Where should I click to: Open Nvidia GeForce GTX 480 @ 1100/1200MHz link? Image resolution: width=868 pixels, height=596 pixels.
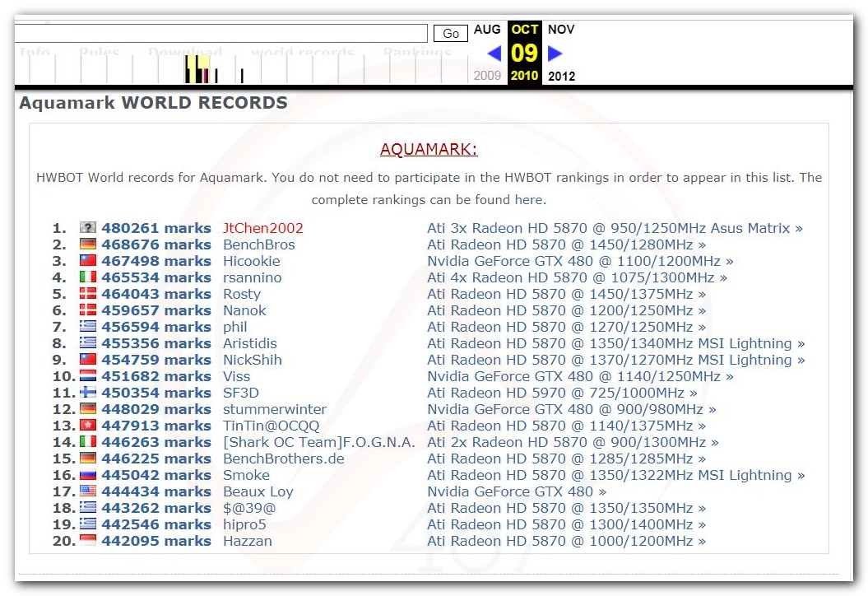[x=580, y=261]
